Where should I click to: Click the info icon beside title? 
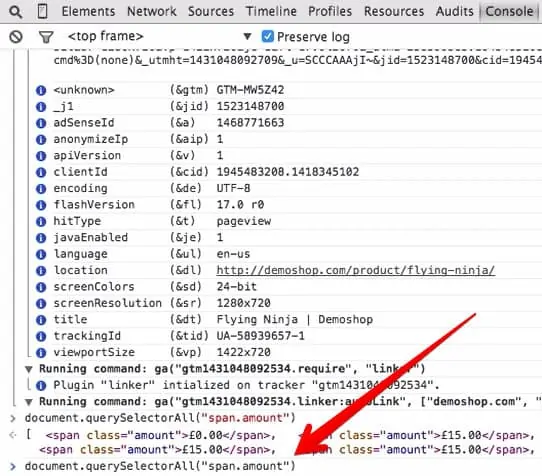[x=41, y=320]
